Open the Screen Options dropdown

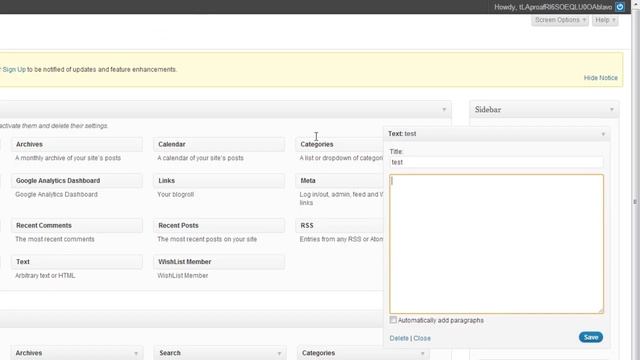click(560, 20)
